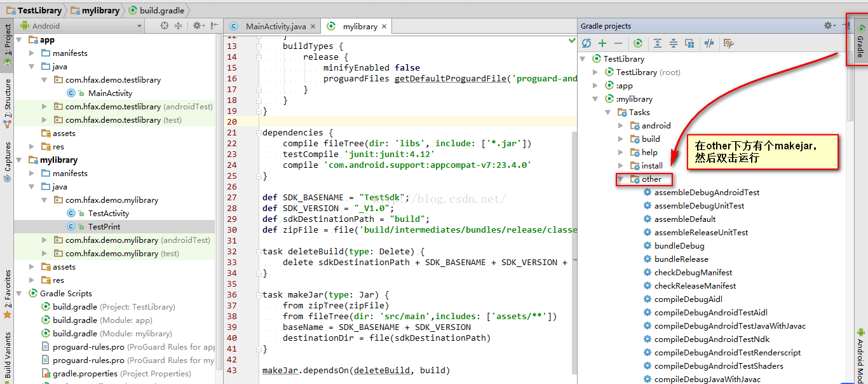Open the Android project view dropdown
The image size is (868, 384).
pyautogui.click(x=81, y=26)
